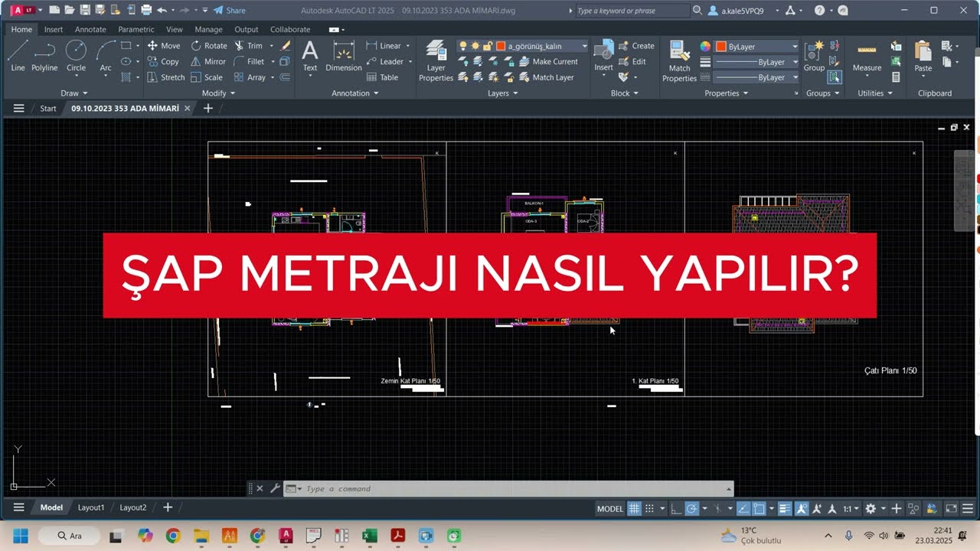The height and width of the screenshot is (551, 980).
Task: Click the Share button
Action: pyautogui.click(x=230, y=11)
